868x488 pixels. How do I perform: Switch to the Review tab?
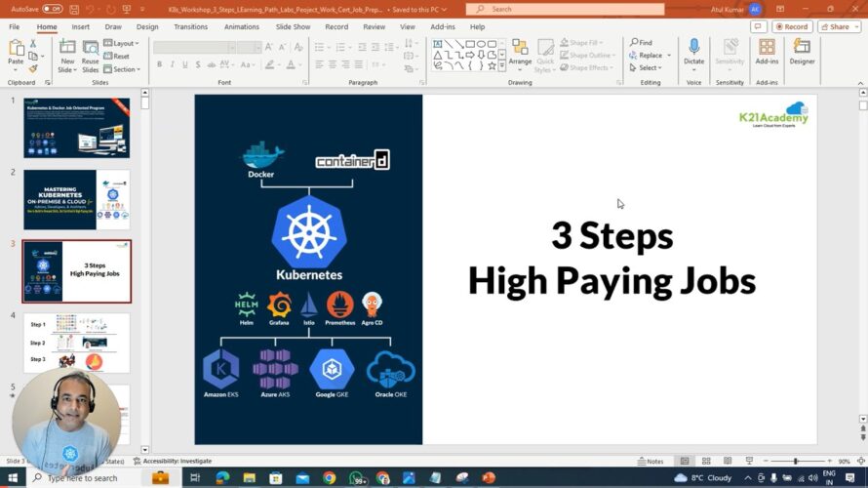coord(374,26)
